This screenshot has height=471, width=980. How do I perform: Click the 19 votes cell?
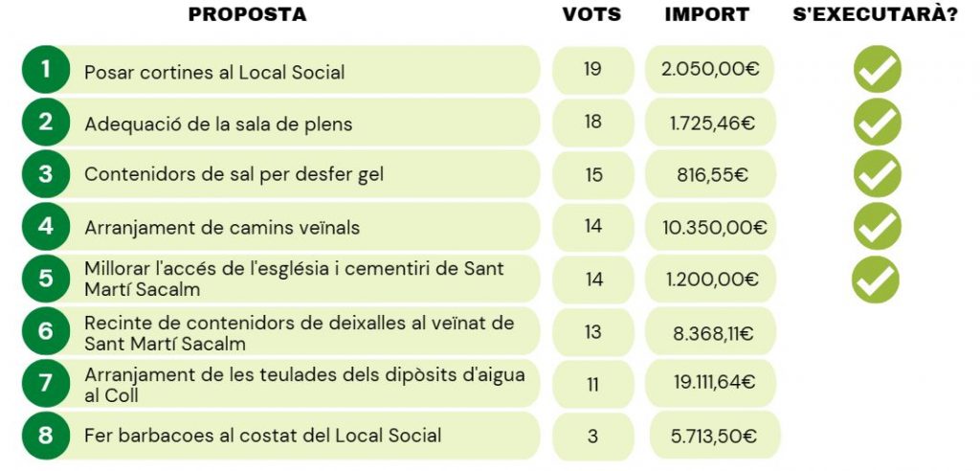pos(592,70)
